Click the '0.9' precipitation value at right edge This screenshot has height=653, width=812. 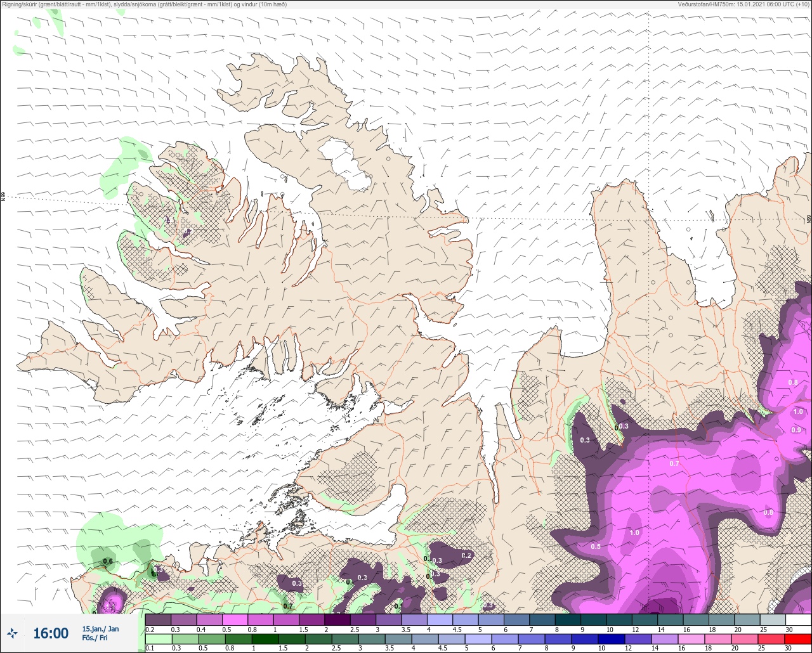pos(796,430)
